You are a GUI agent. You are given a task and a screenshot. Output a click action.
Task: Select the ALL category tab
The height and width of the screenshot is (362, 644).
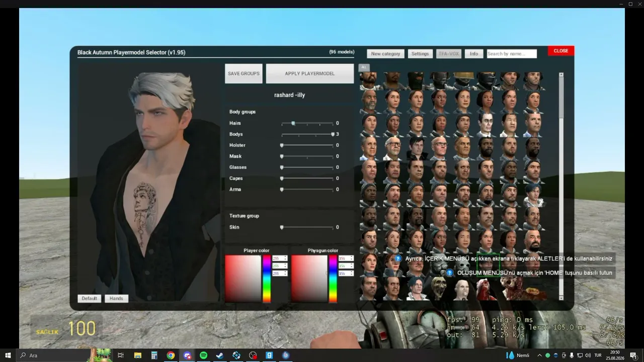click(364, 67)
